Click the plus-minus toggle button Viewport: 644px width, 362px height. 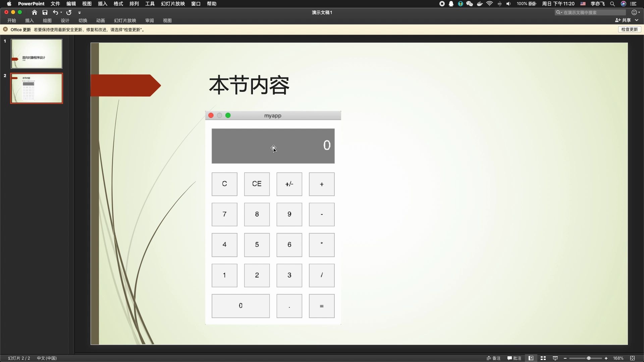289,184
